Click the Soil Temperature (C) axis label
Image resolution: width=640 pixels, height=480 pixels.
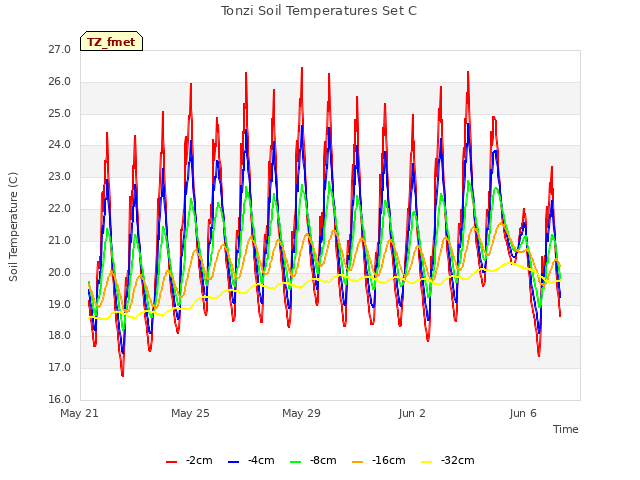coord(13,227)
